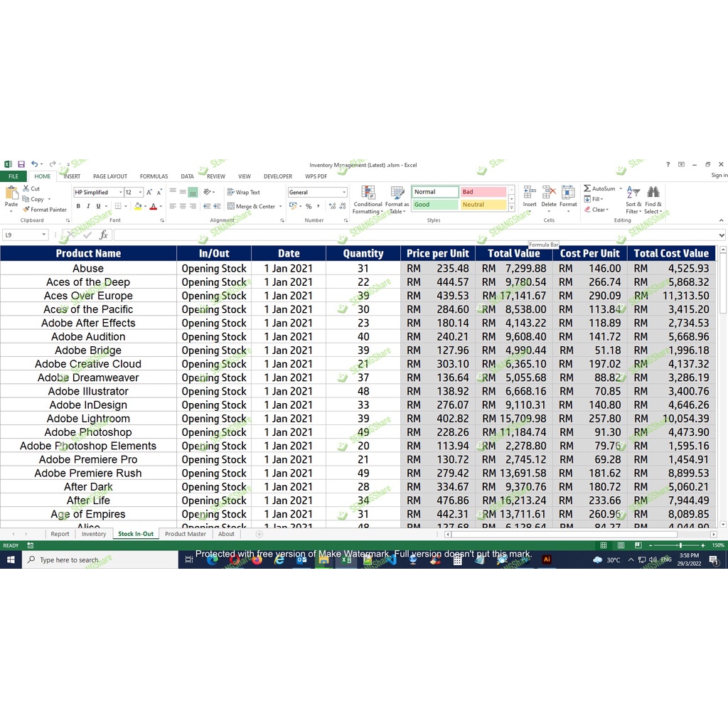Toggle Wrap Text for selected cells
This screenshot has width=728, height=728.
click(x=244, y=192)
